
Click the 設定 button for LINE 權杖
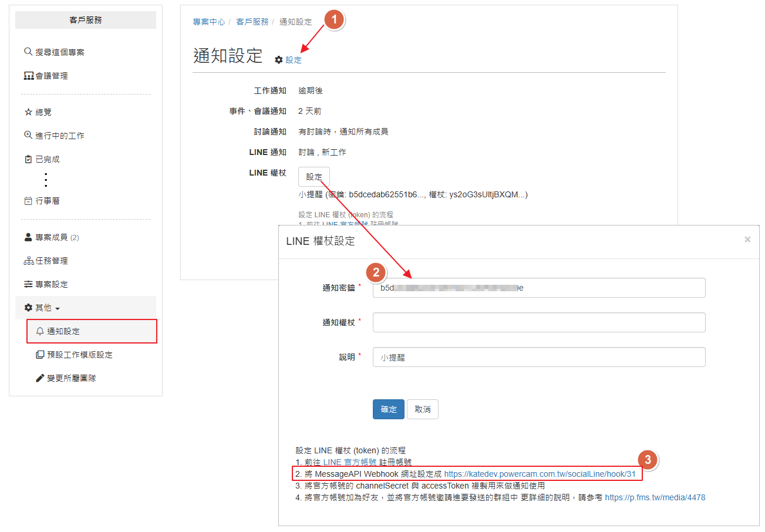(314, 177)
